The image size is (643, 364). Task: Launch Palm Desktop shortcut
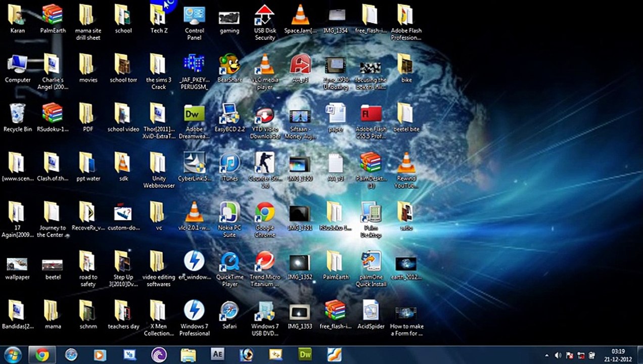coord(371,220)
